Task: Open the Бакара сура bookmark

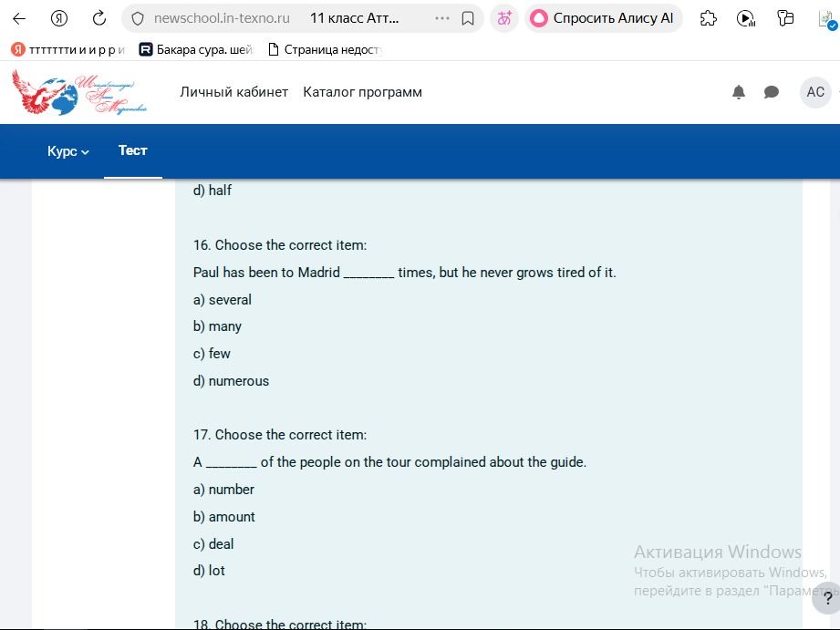Action: point(196,50)
